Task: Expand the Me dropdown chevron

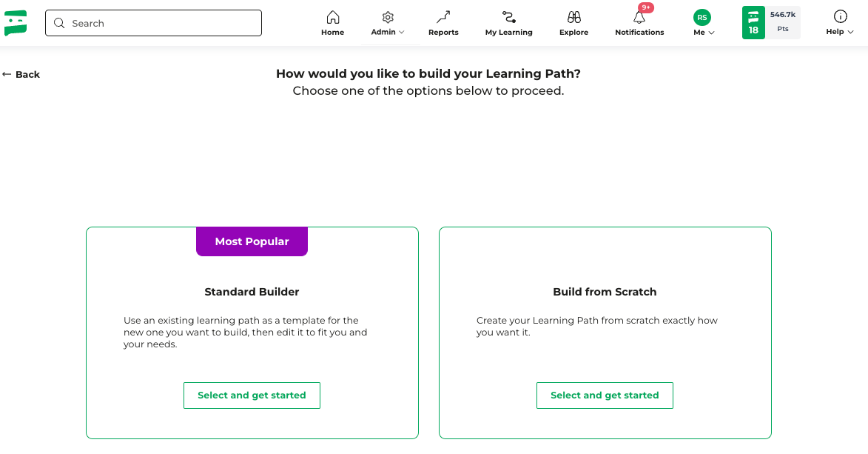Action: click(x=711, y=33)
